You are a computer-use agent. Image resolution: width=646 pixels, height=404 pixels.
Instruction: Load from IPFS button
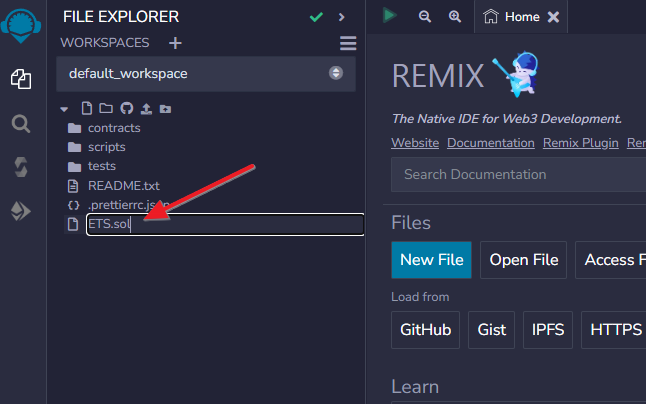[x=548, y=330]
